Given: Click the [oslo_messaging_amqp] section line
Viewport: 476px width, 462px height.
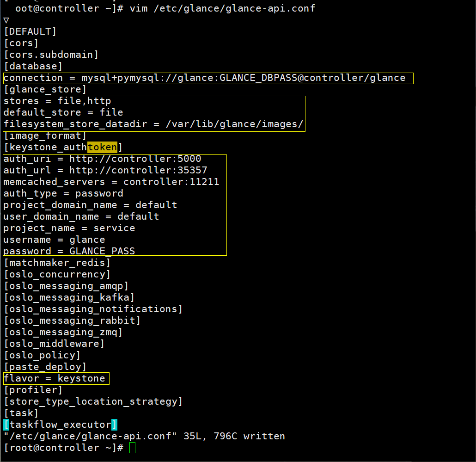Looking at the screenshot, I should pyautogui.click(x=66, y=286).
